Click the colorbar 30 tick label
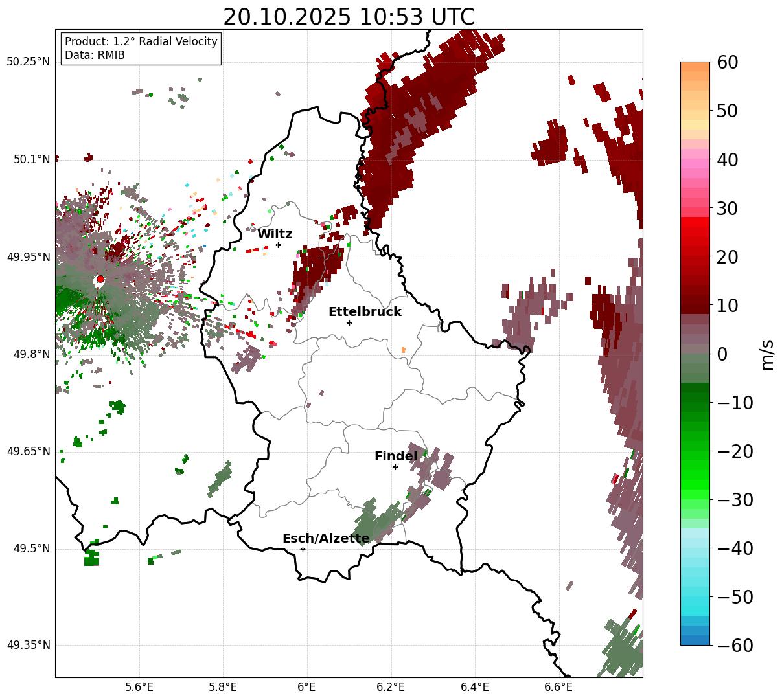The height and width of the screenshot is (700, 782). pyautogui.click(x=726, y=208)
